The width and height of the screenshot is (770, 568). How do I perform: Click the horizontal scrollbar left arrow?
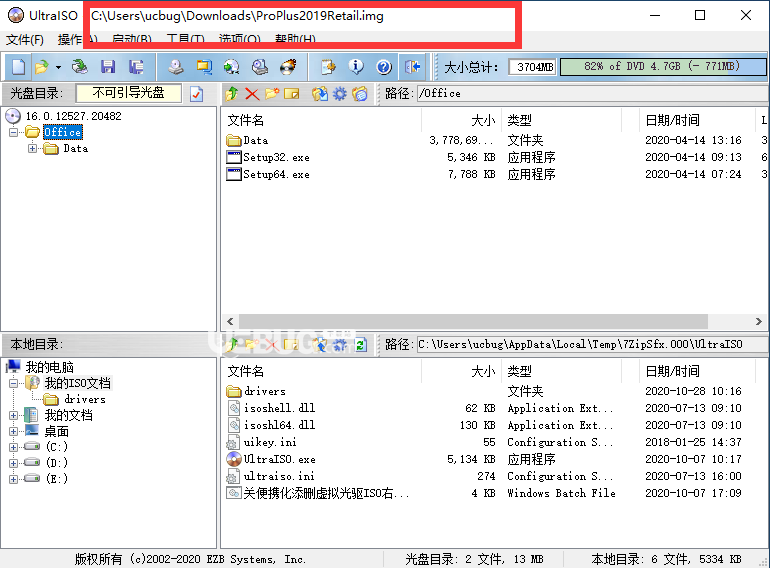tap(230, 322)
